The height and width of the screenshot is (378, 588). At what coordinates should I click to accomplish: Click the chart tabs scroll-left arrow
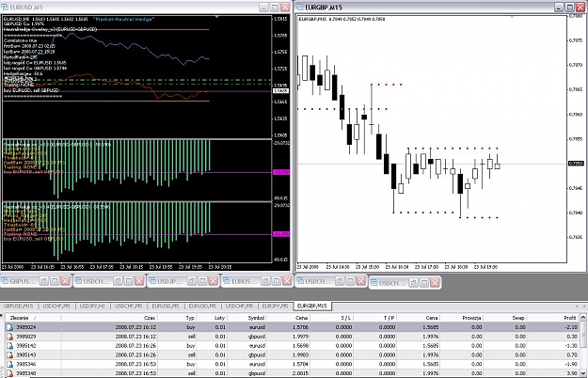coord(577,307)
